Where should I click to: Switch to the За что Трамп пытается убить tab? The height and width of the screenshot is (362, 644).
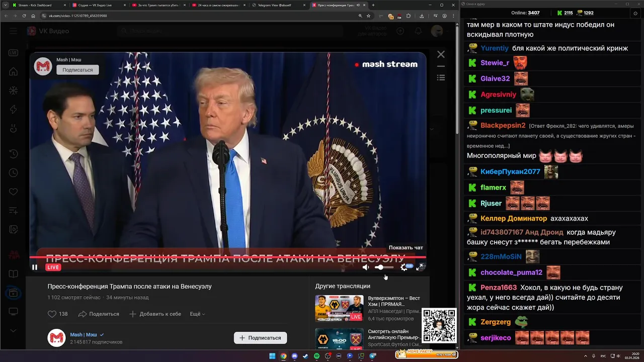[157, 5]
